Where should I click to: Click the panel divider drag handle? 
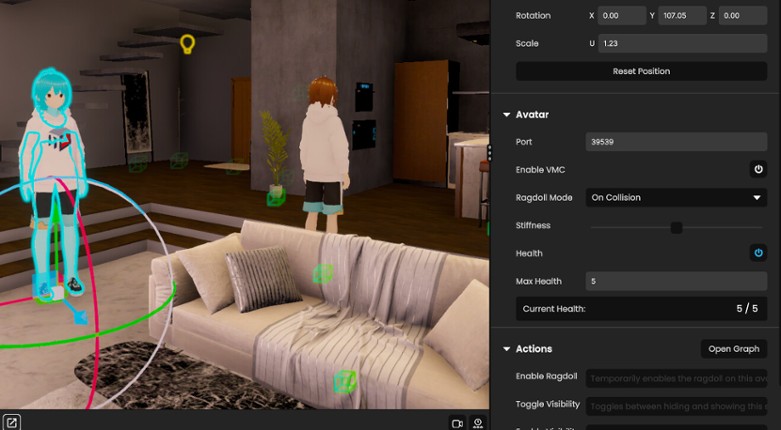pyautogui.click(x=490, y=153)
